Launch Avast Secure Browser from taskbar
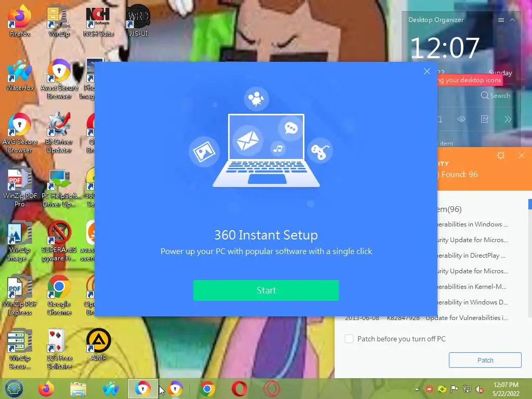Image resolution: width=532 pixels, height=399 pixels. [x=175, y=389]
